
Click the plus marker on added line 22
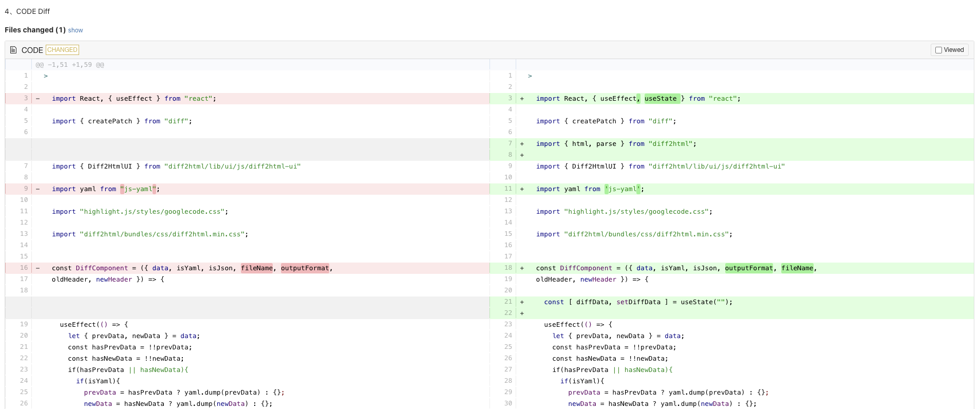point(522,313)
